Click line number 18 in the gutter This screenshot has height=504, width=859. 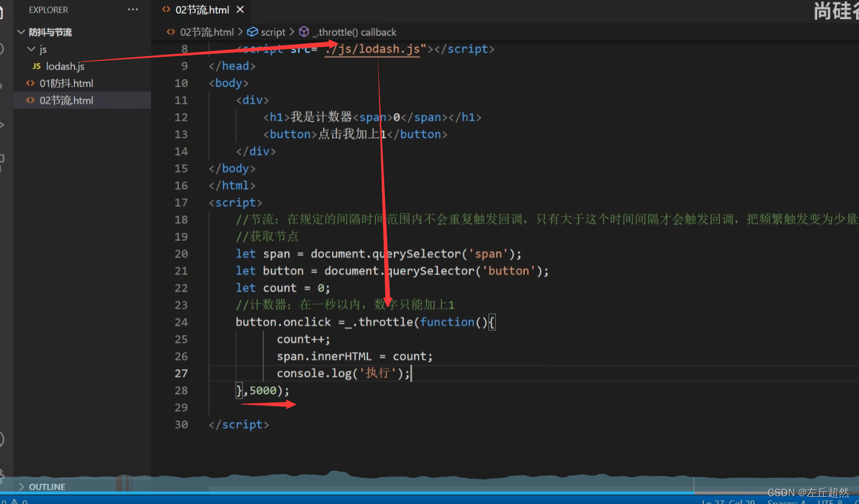(181, 220)
